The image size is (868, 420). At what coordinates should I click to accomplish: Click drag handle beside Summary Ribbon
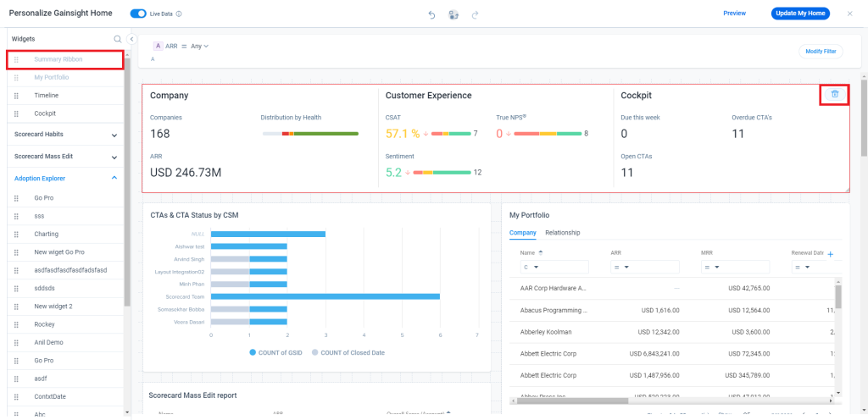[x=16, y=59]
